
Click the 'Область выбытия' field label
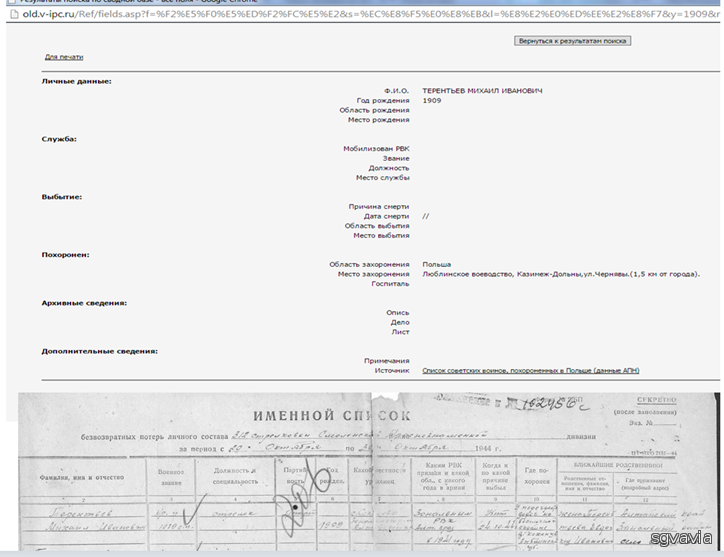click(377, 226)
